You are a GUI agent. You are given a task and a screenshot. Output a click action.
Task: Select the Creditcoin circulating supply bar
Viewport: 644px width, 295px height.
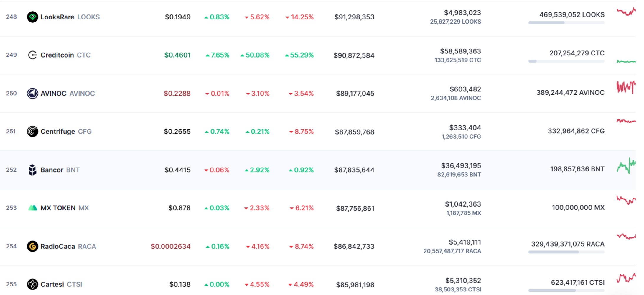pos(566,61)
